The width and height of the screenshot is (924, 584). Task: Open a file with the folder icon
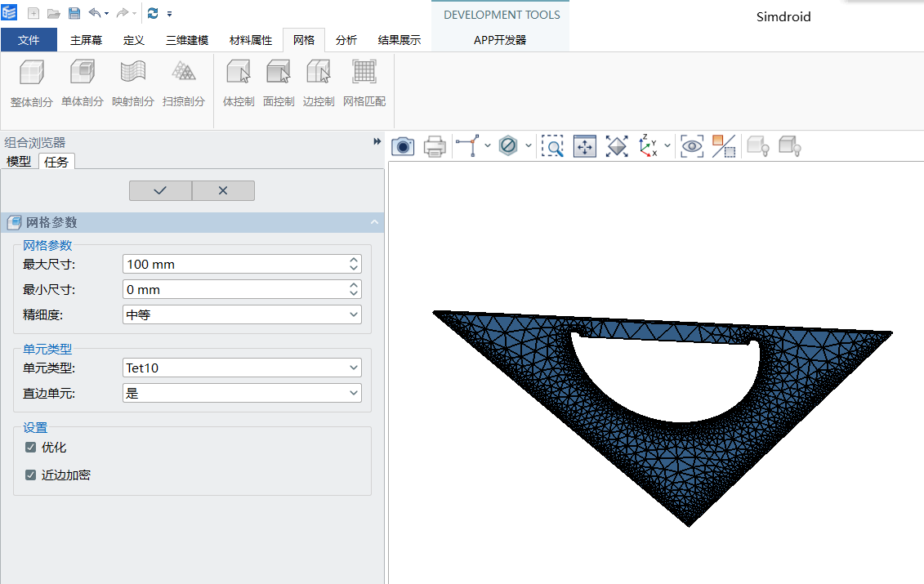pyautogui.click(x=54, y=13)
